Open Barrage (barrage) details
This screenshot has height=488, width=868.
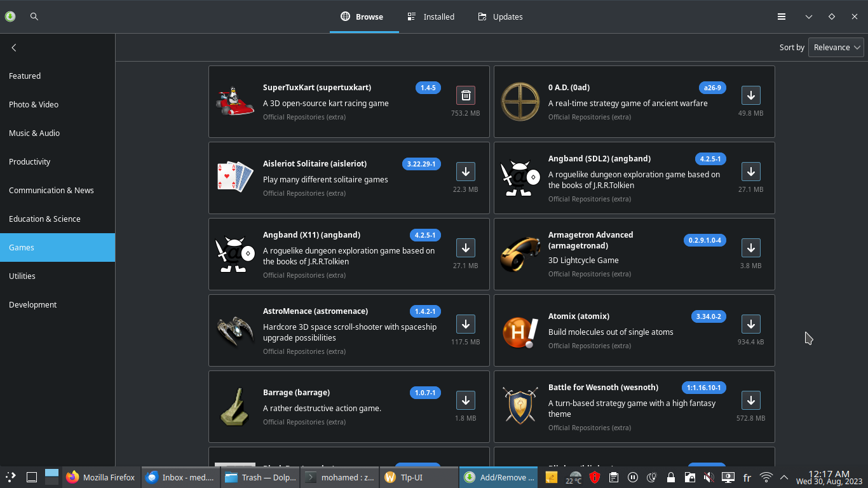pyautogui.click(x=296, y=392)
